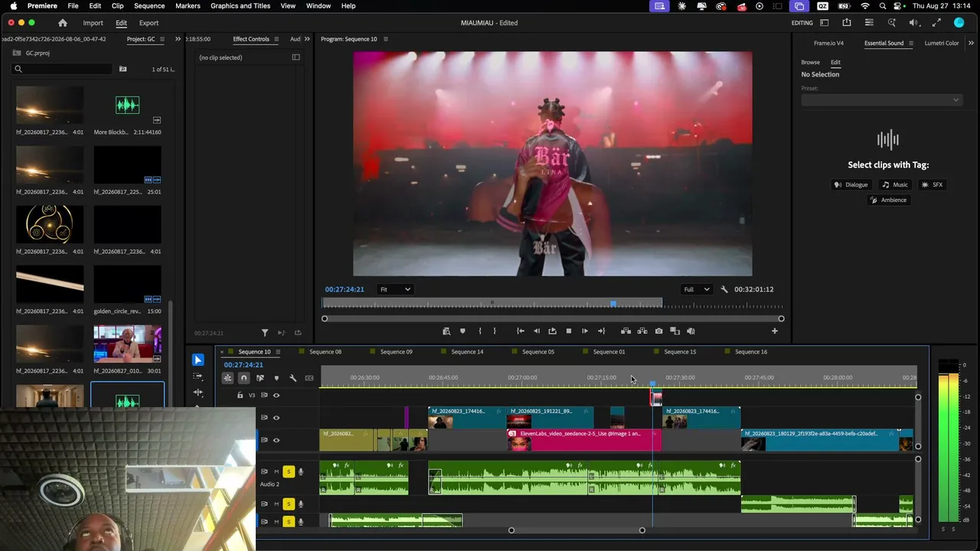Open the Sequence 10 timeline panel menu
The height and width of the screenshot is (551, 980).
click(x=278, y=352)
